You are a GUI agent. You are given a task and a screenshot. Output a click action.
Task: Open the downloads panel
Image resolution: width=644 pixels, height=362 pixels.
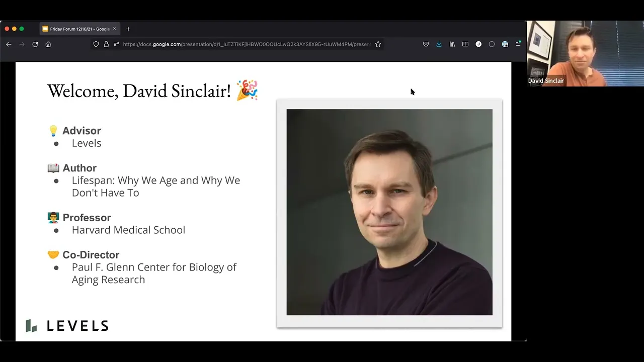pos(439,44)
